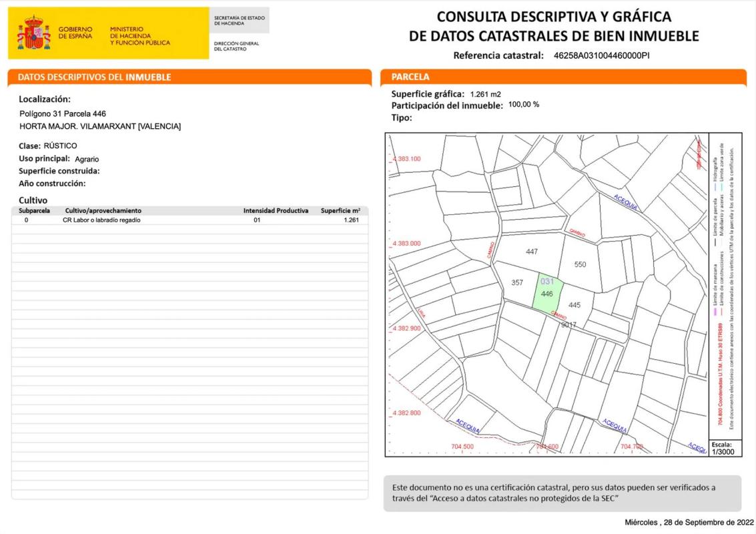Screen dimensions: 756x534
Task: Select parcel 357 on the map
Action: coord(517,282)
